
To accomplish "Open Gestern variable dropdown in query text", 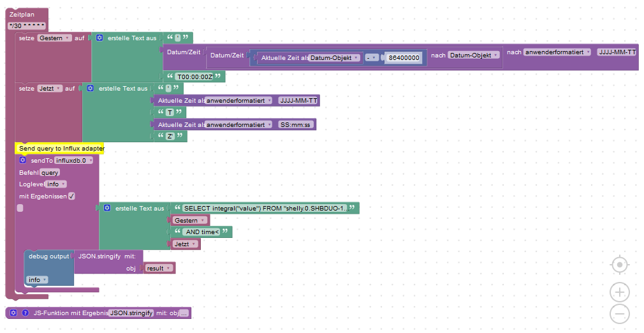I will tap(190, 220).
